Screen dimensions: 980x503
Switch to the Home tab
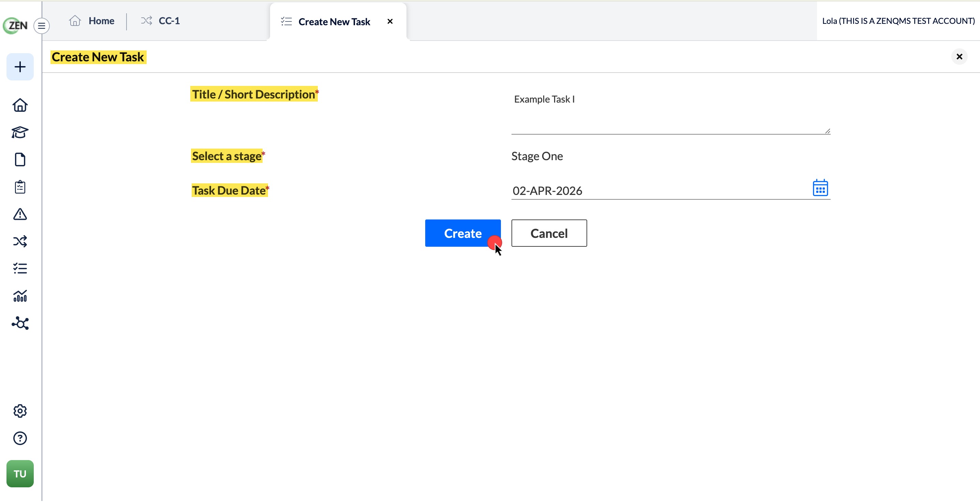tap(92, 21)
